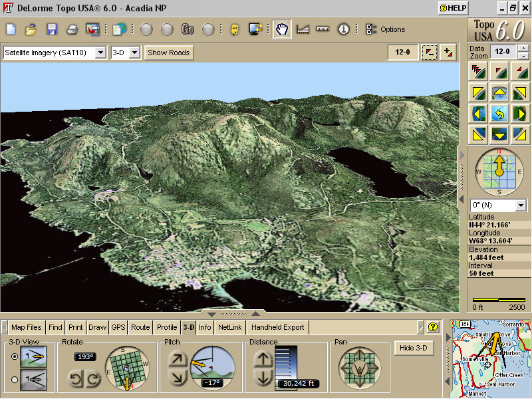
Task: Switch to the Route tab
Action: click(x=140, y=327)
